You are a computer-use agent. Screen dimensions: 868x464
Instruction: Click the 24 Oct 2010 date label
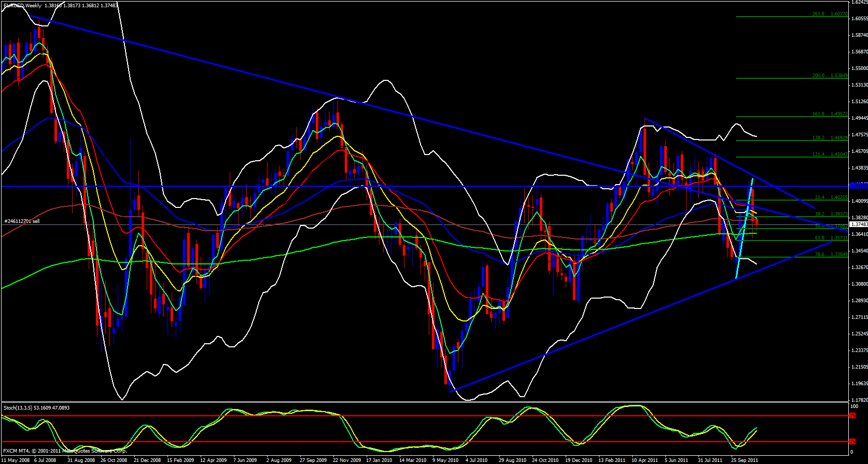(x=545, y=460)
